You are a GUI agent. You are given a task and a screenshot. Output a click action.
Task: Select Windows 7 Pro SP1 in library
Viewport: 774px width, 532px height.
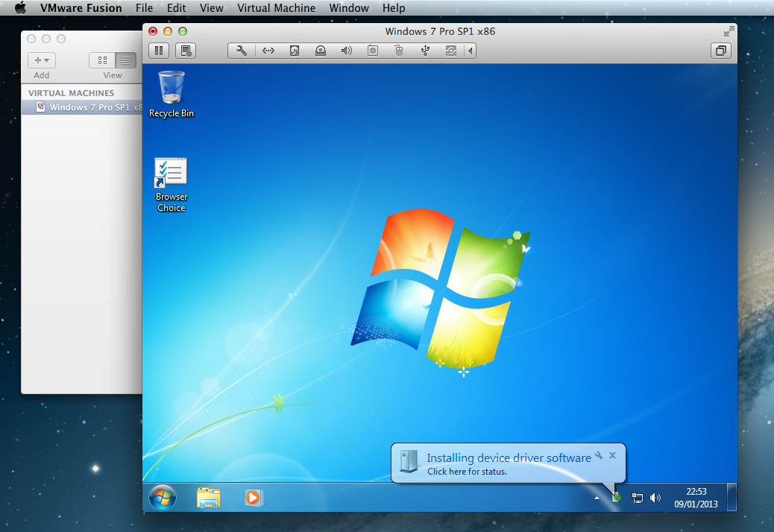89,107
